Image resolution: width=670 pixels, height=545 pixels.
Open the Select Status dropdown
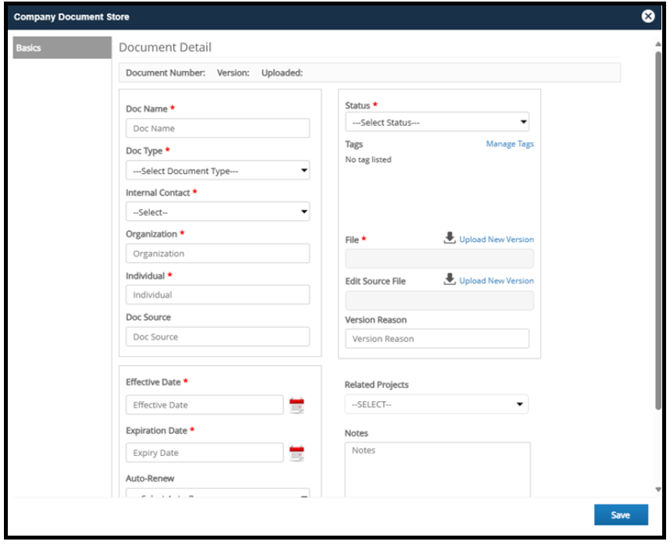437,122
